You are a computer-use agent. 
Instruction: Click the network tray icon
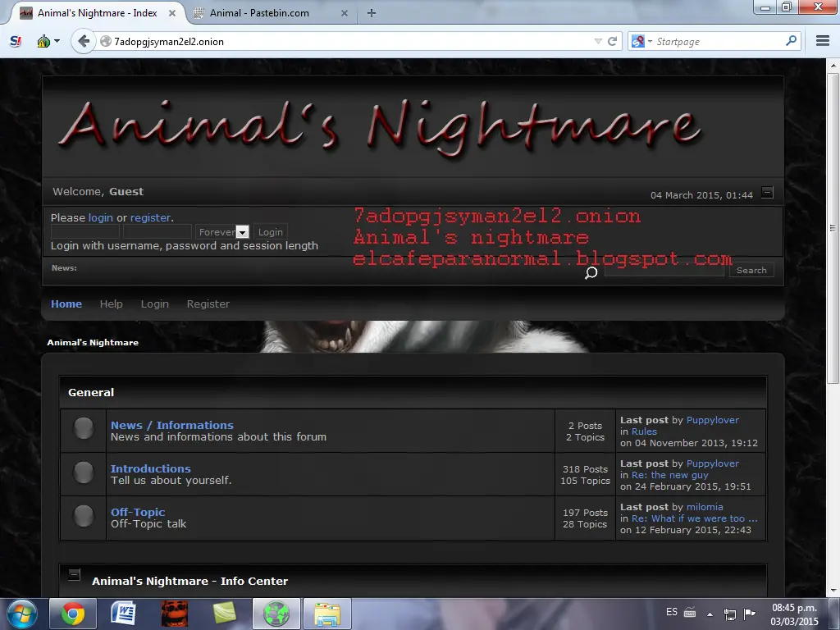730,614
